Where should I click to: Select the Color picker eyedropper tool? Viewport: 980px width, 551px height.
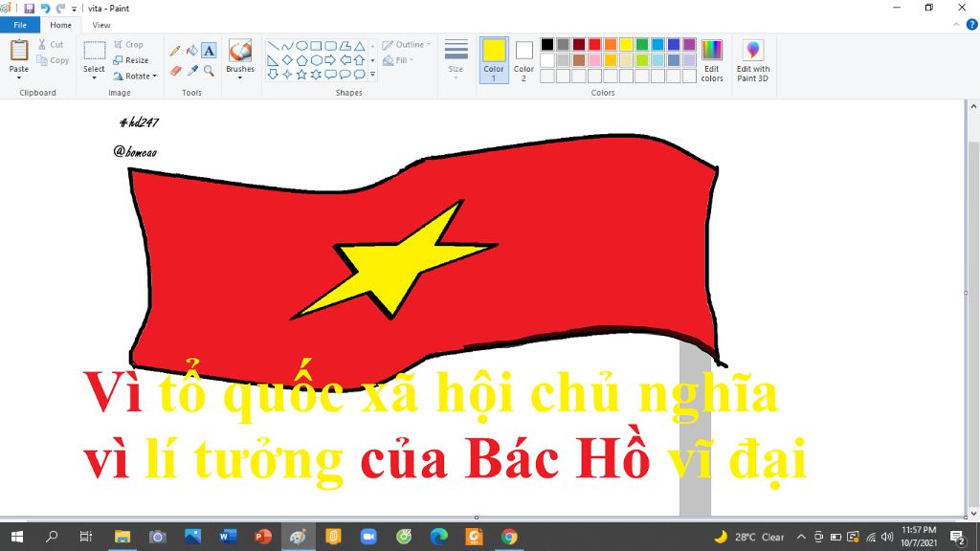coord(191,71)
